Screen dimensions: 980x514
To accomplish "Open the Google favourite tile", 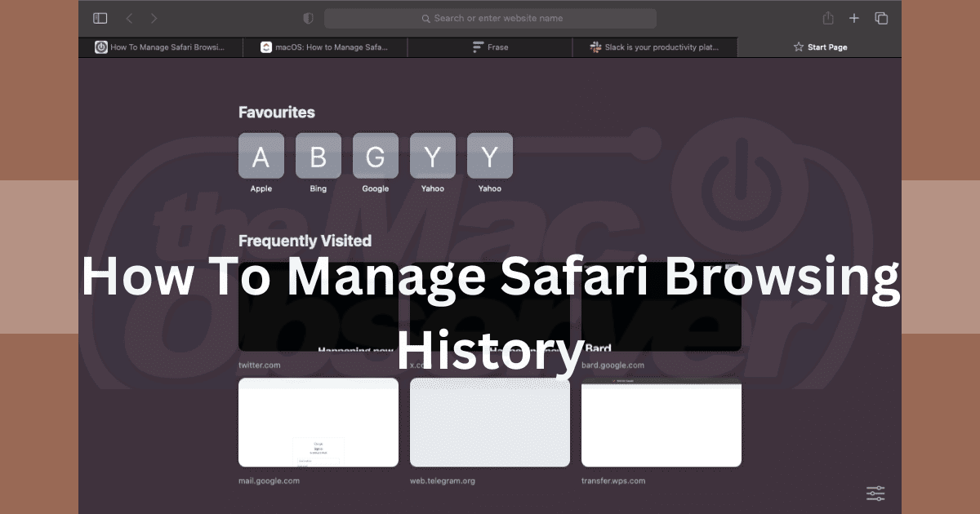I will (376, 156).
